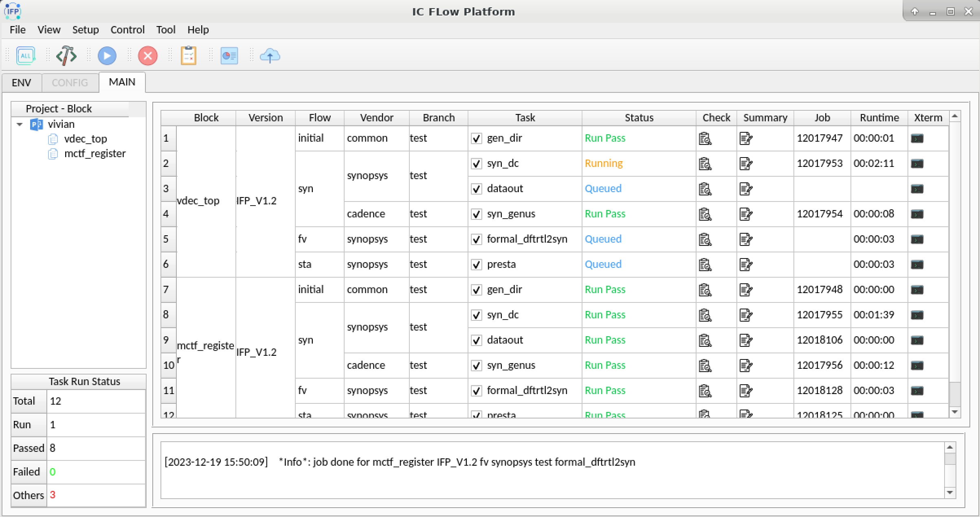Screen dimensions: 980x517
Task: Toggle the dataout checkbox in row 9
Action: 476,340
